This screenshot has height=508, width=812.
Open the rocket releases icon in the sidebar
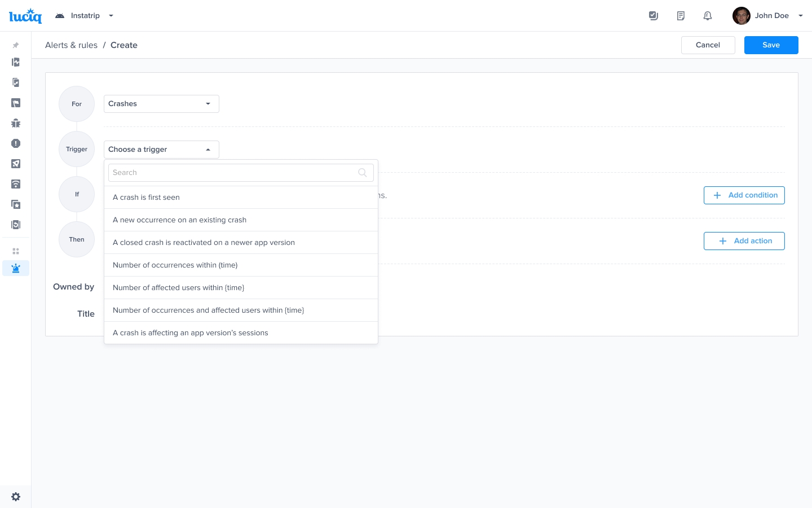(x=16, y=164)
